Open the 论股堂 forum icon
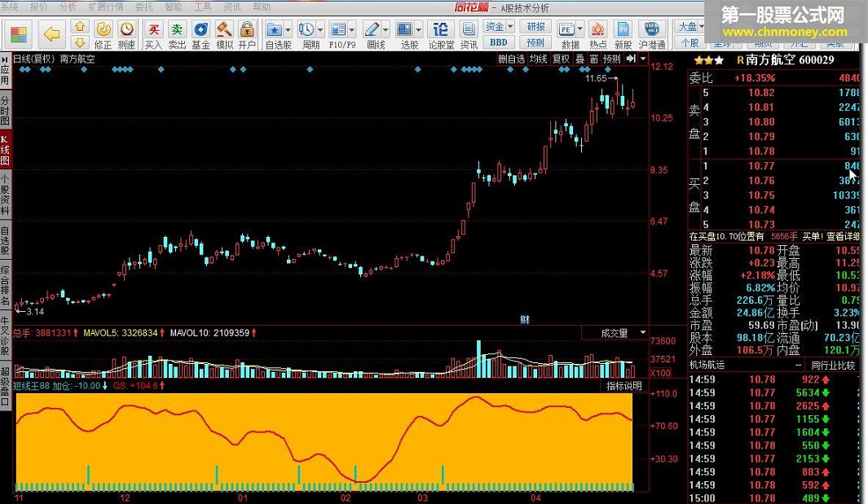 pos(441,29)
